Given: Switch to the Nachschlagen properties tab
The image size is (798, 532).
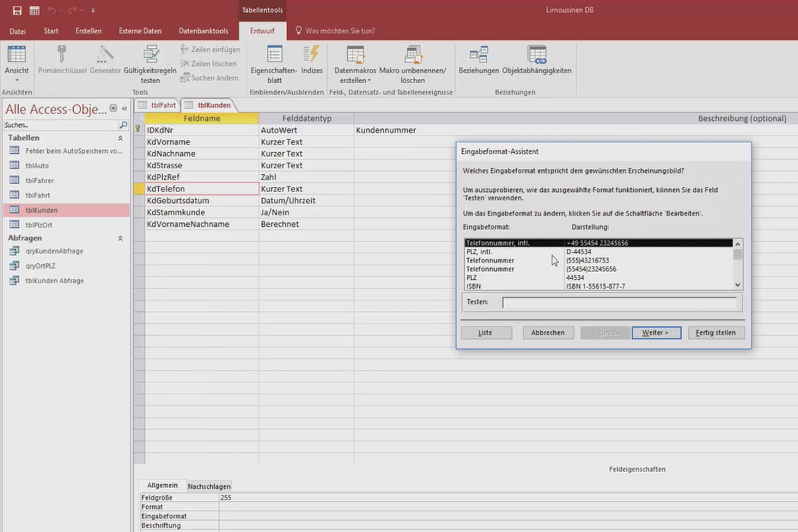Looking at the screenshot, I should pyautogui.click(x=209, y=486).
